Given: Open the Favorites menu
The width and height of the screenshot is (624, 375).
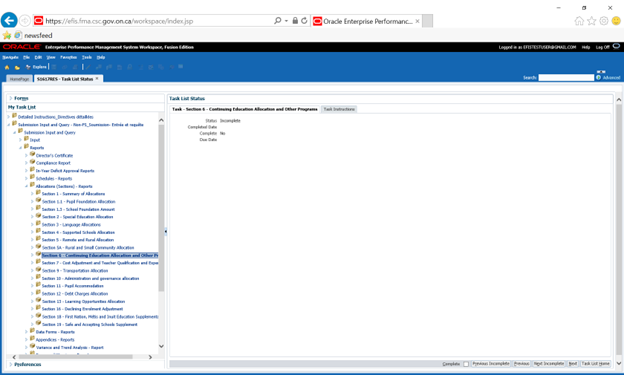Looking at the screenshot, I should [68, 57].
